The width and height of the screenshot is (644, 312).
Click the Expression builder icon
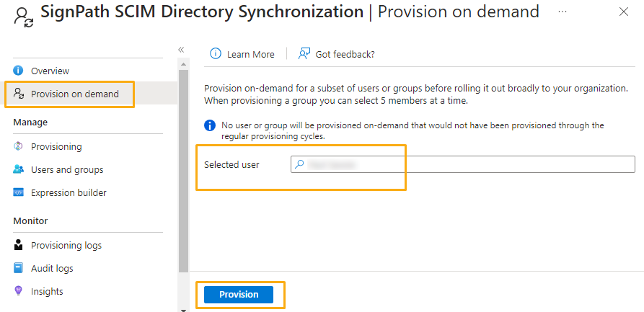(x=19, y=192)
